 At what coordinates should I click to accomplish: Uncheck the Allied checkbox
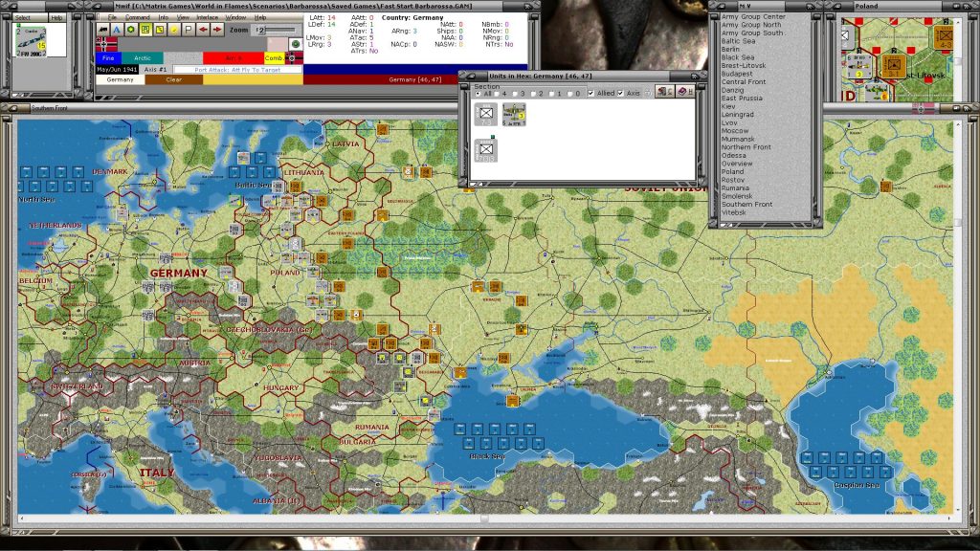591,93
